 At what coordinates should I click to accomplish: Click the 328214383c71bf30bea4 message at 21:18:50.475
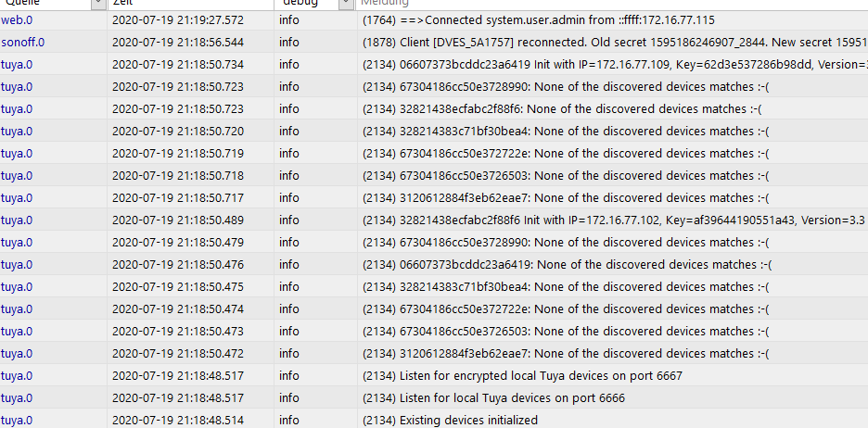coord(566,287)
